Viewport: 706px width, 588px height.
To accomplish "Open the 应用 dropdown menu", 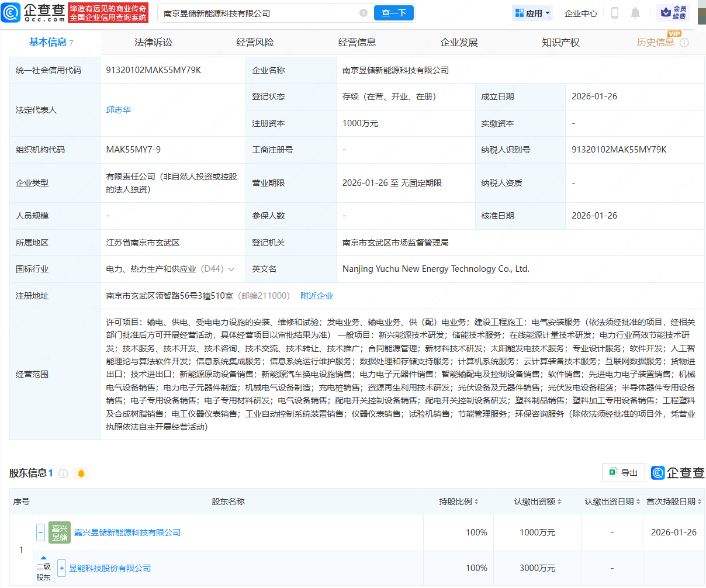I will pyautogui.click(x=532, y=13).
